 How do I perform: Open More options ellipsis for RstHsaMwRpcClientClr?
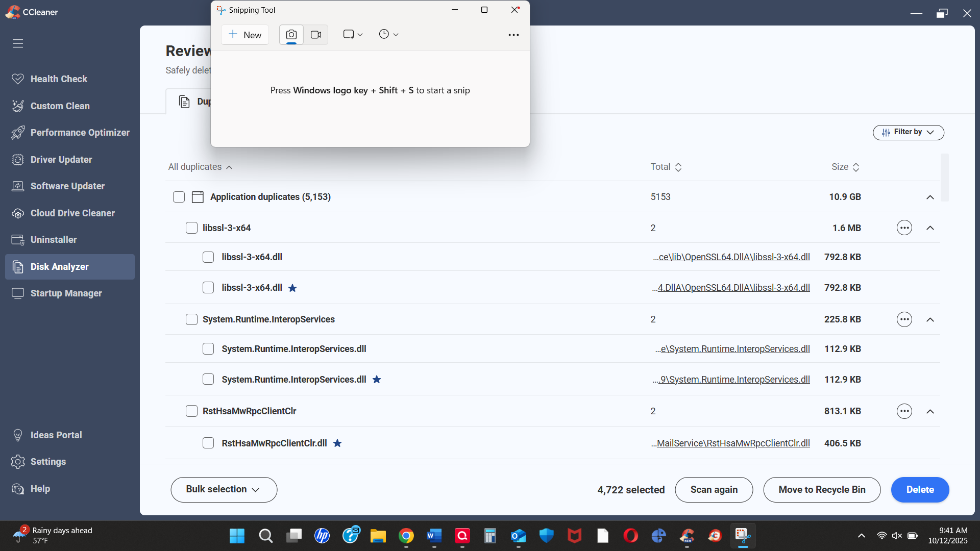[x=904, y=411]
